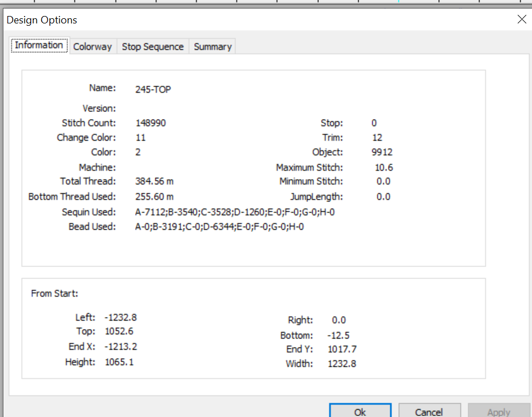532x417 pixels.
Task: Select the Total Thread value 384.56 m
Action: 154,181
